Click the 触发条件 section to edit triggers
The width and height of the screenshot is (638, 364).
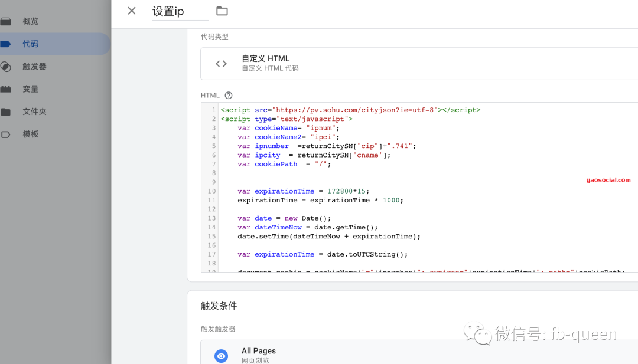point(220,306)
